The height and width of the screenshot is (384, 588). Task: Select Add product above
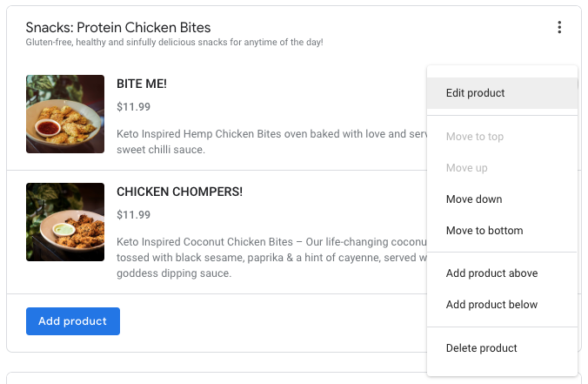(491, 273)
